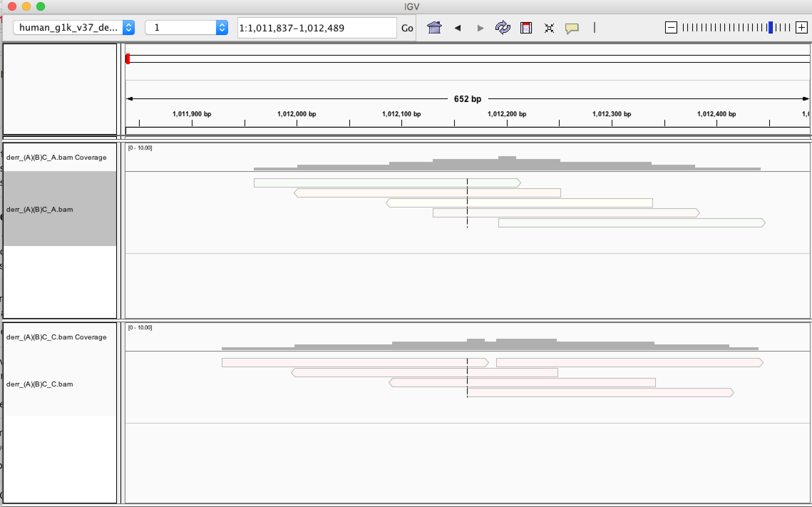Click the 1,012,200 bp ruler label
The width and height of the screenshot is (812, 507).
507,114
